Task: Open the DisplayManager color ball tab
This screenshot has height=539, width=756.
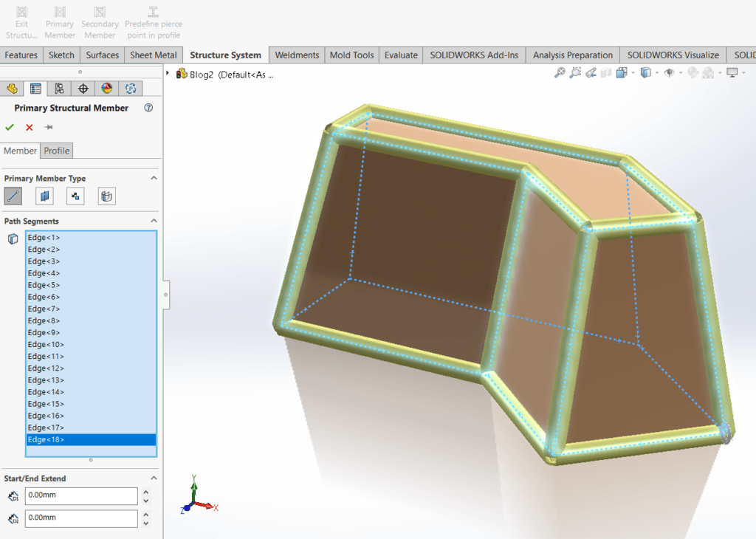Action: [x=107, y=89]
